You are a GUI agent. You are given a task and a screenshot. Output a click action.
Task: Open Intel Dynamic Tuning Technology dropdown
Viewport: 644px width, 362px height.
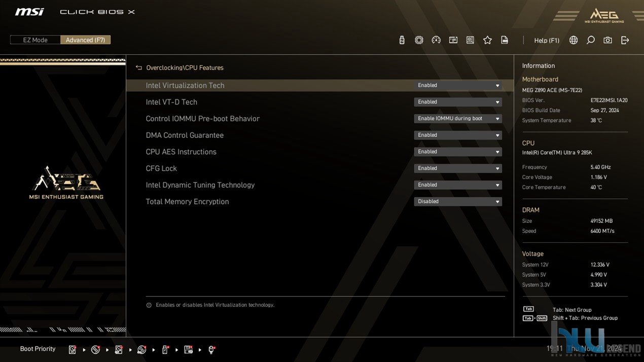(x=458, y=185)
